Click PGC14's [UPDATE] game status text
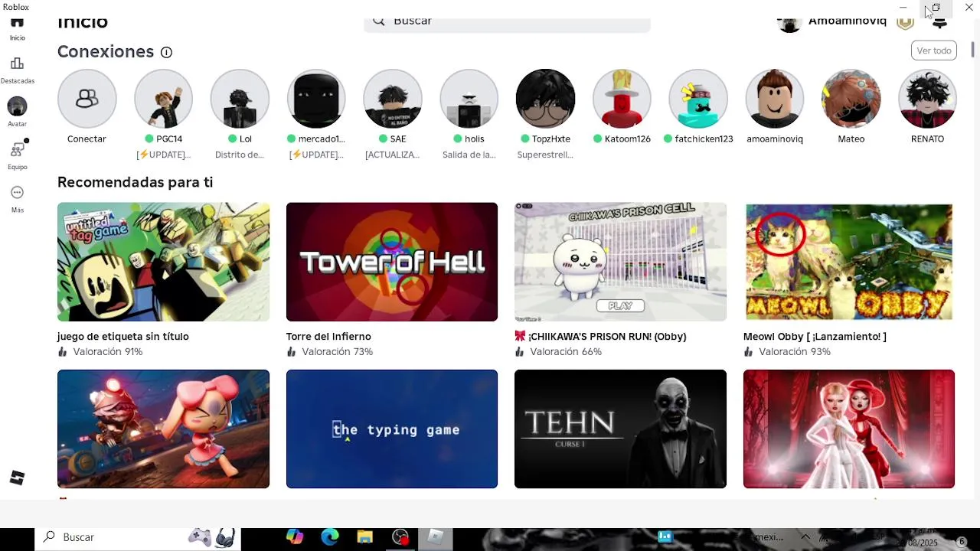Image resolution: width=980 pixels, height=551 pixels. coord(163,155)
